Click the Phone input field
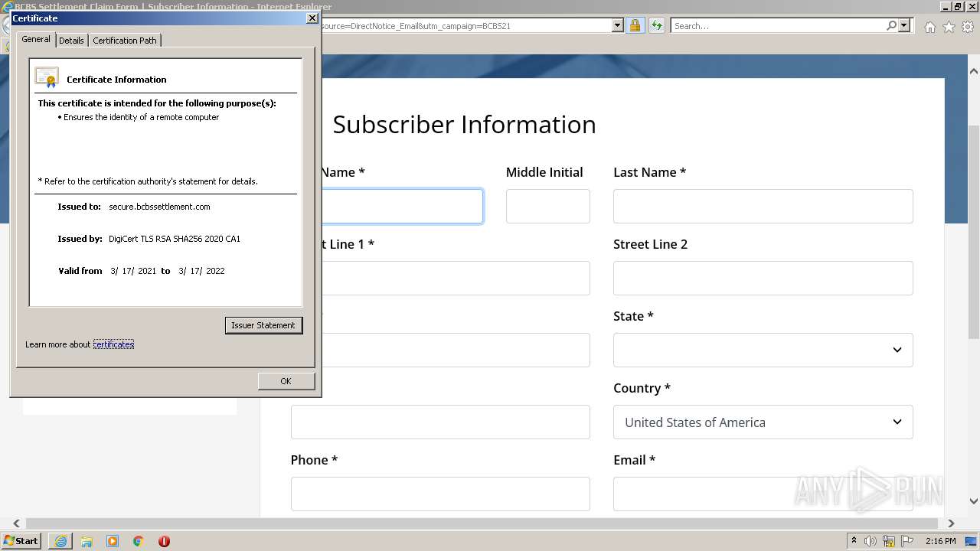The image size is (980, 551). coord(440,494)
